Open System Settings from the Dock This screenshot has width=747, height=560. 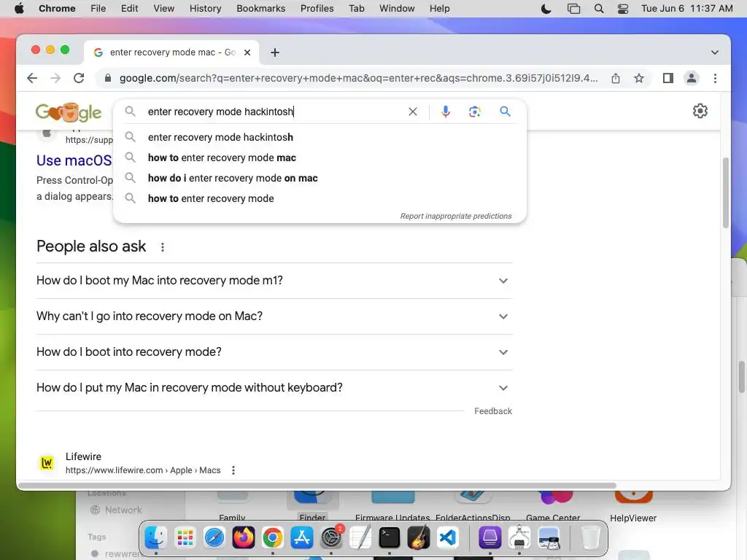[331, 537]
